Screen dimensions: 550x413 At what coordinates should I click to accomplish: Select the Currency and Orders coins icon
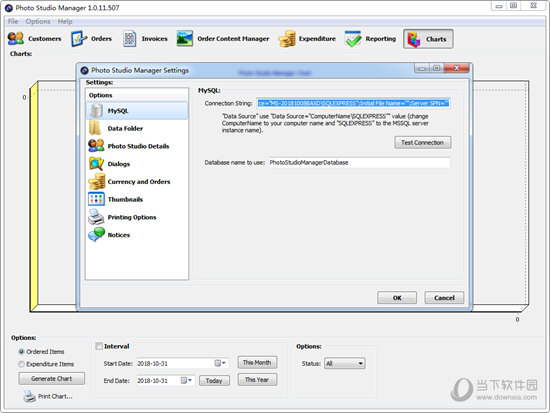96,181
